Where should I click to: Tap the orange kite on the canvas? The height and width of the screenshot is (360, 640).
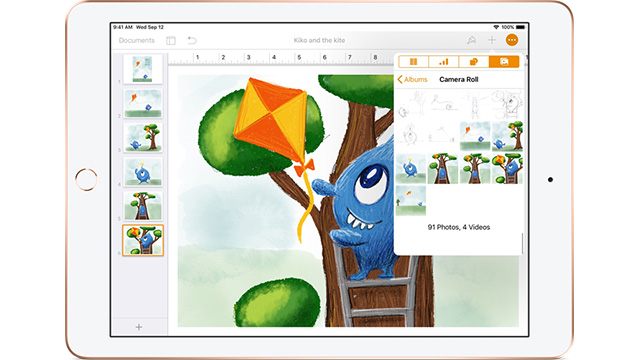click(x=271, y=120)
